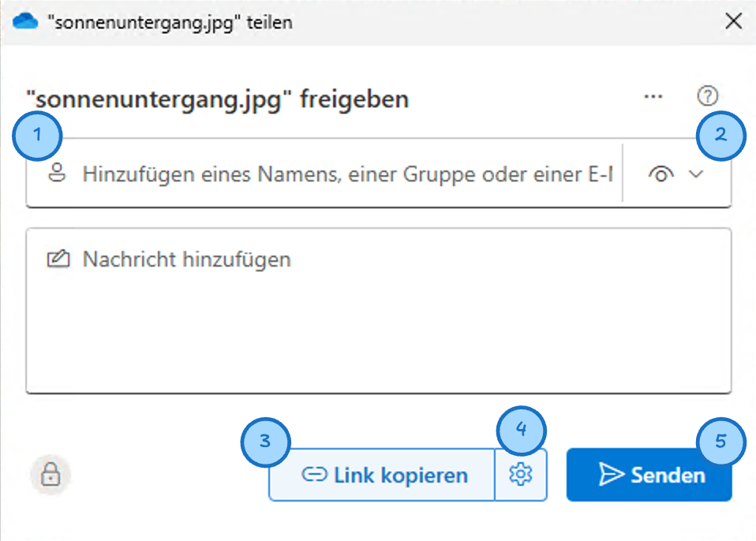This screenshot has height=541, width=756.
Task: Click the numbered badge 4 above the gear
Action: click(x=522, y=431)
